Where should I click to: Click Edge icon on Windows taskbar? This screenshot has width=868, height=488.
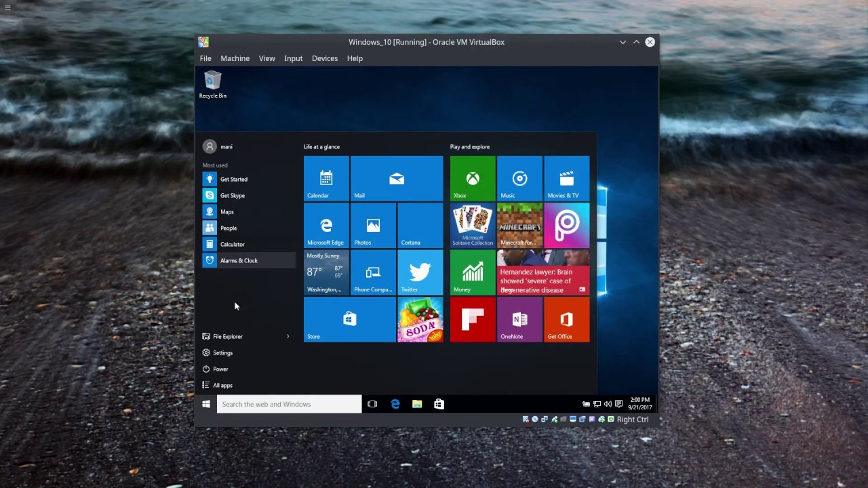[395, 404]
